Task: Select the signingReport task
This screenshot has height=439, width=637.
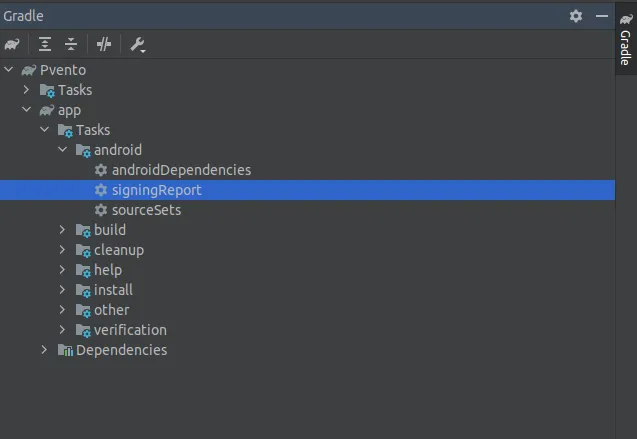Action: tap(156, 190)
